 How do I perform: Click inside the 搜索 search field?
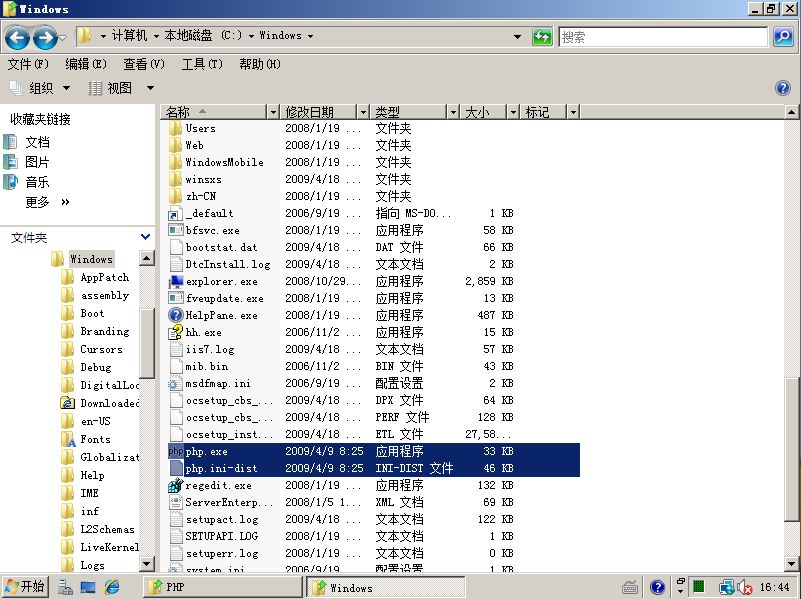(x=663, y=37)
